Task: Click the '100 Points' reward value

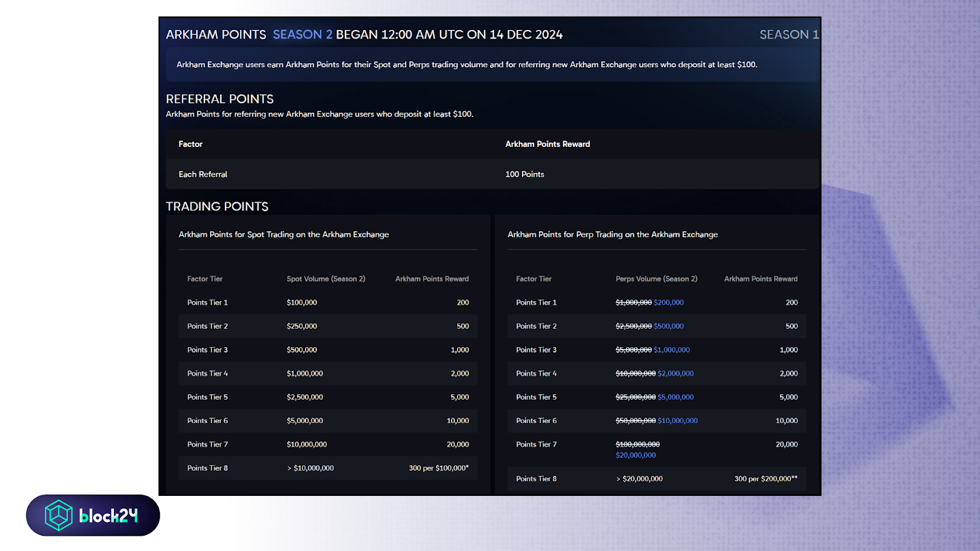Action: (524, 174)
